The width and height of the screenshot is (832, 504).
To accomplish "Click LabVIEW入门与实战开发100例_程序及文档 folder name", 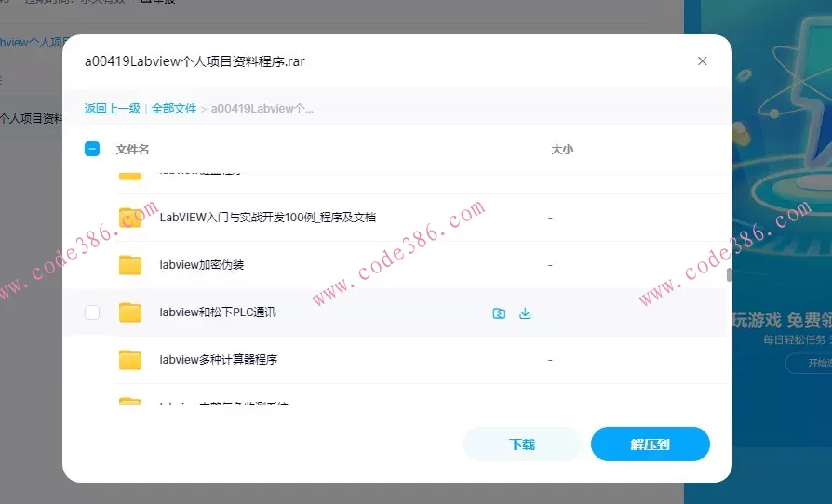I will 267,218.
